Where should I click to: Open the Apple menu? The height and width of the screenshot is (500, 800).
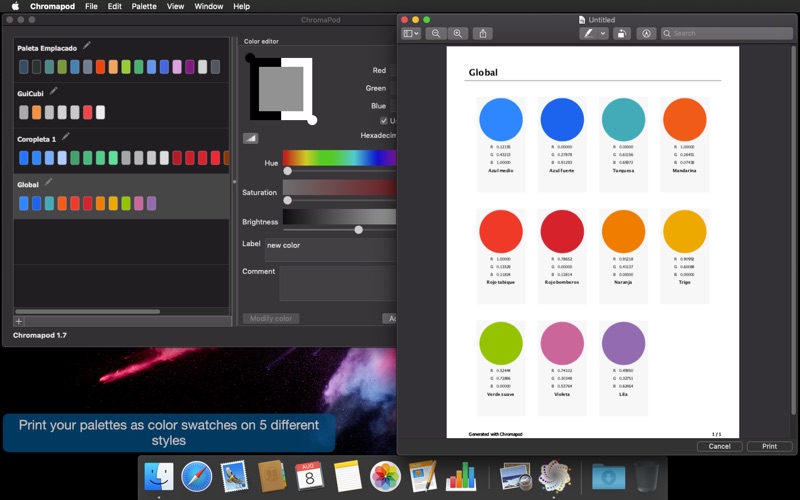(15, 6)
